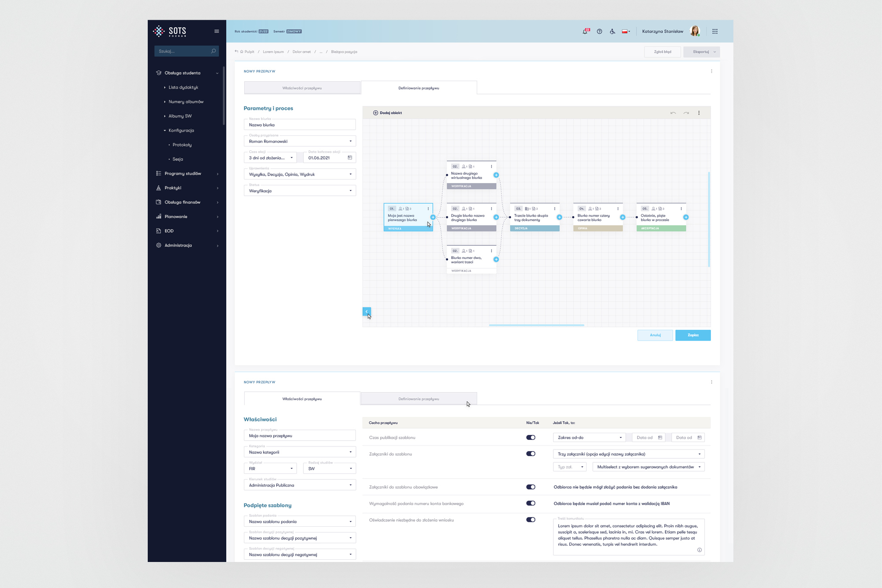This screenshot has width=882, height=588.
Task: Click the accessibility wheelchair icon
Action: [x=613, y=31]
